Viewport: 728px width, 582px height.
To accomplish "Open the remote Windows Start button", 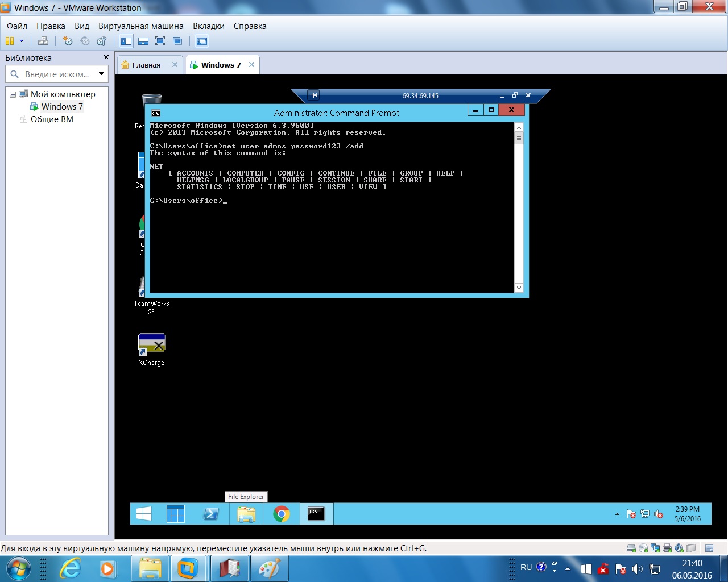I will pyautogui.click(x=144, y=514).
